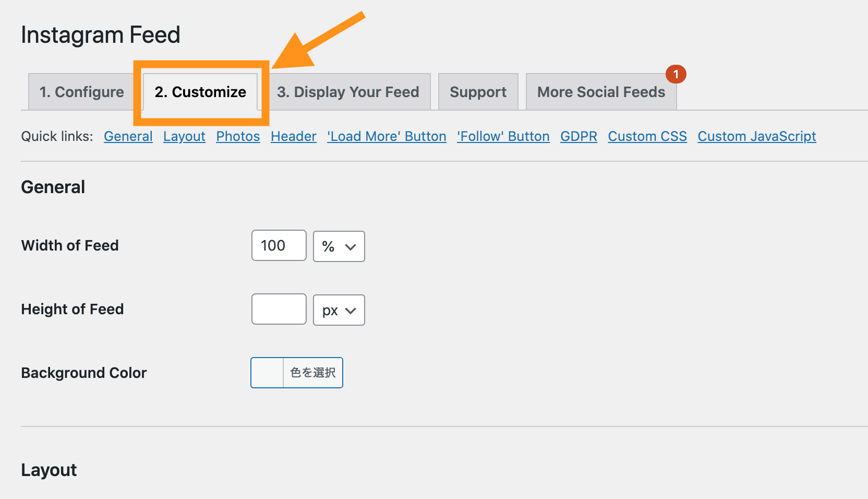This screenshot has width=868, height=499.
Task: Click the notification badge on More Social Feeds
Action: point(676,74)
